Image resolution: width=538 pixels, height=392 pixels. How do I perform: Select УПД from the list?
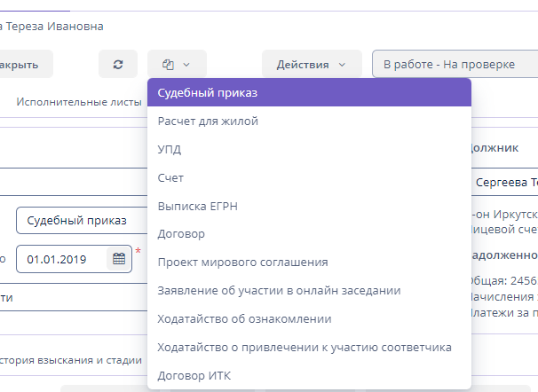(170, 149)
